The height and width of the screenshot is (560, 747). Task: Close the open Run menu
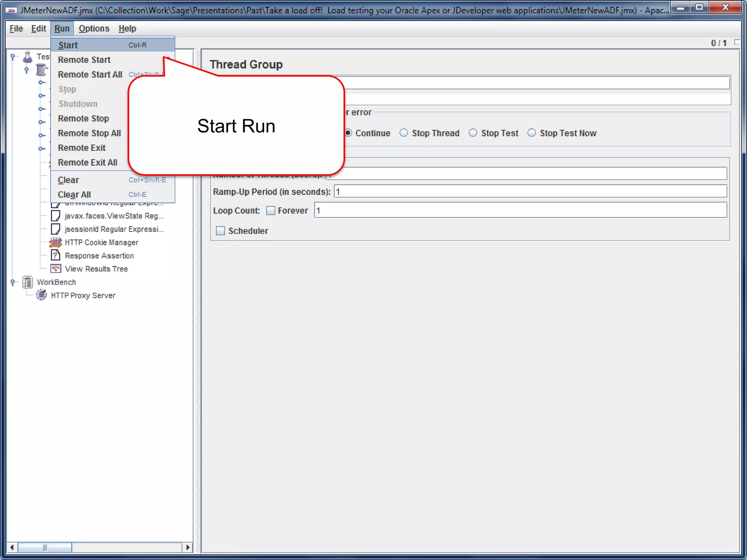[x=62, y=28]
